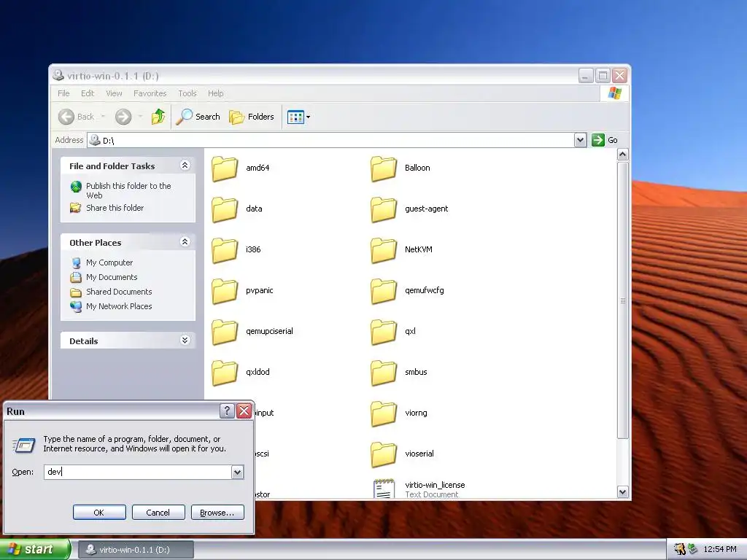Click Cancel in the Run dialog
Screen dimensions: 747x560
(x=158, y=513)
